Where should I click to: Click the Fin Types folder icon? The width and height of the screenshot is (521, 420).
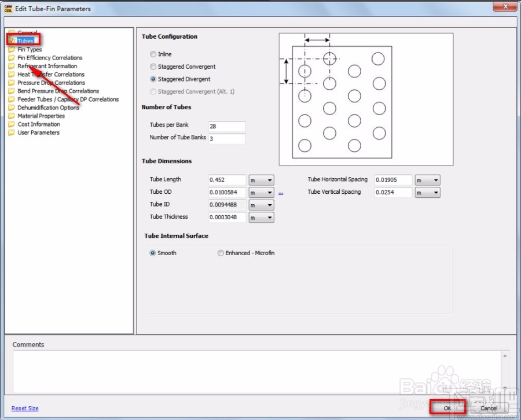click(12, 50)
